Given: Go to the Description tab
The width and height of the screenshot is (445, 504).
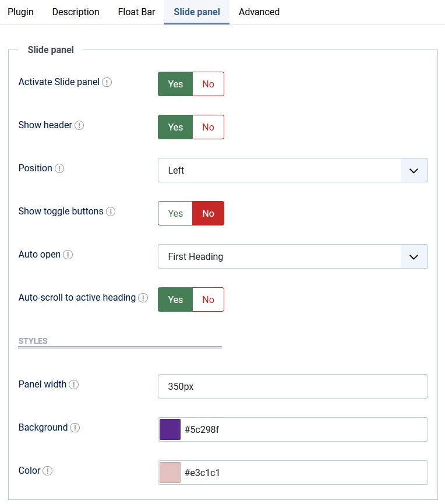Looking at the screenshot, I should pyautogui.click(x=76, y=12).
